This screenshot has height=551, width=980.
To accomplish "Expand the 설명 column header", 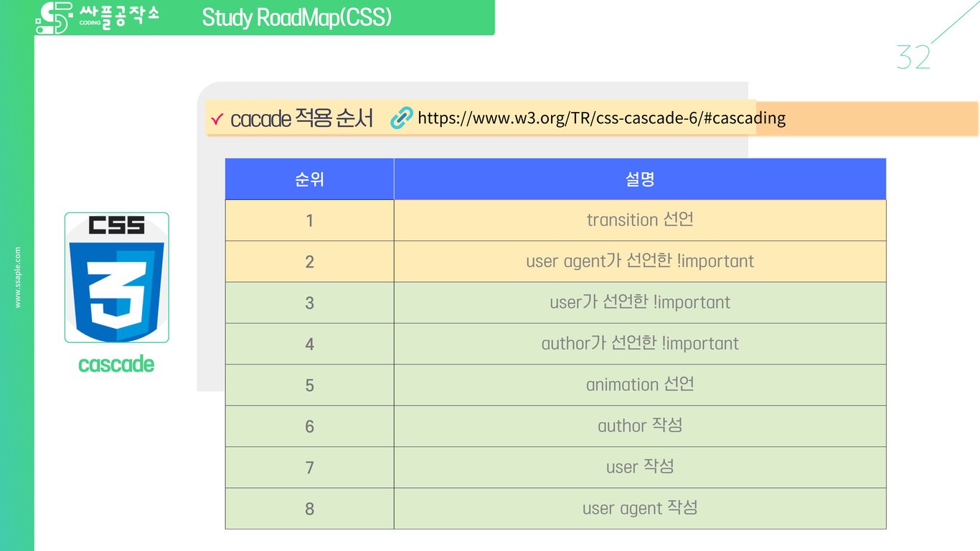I will [x=639, y=179].
